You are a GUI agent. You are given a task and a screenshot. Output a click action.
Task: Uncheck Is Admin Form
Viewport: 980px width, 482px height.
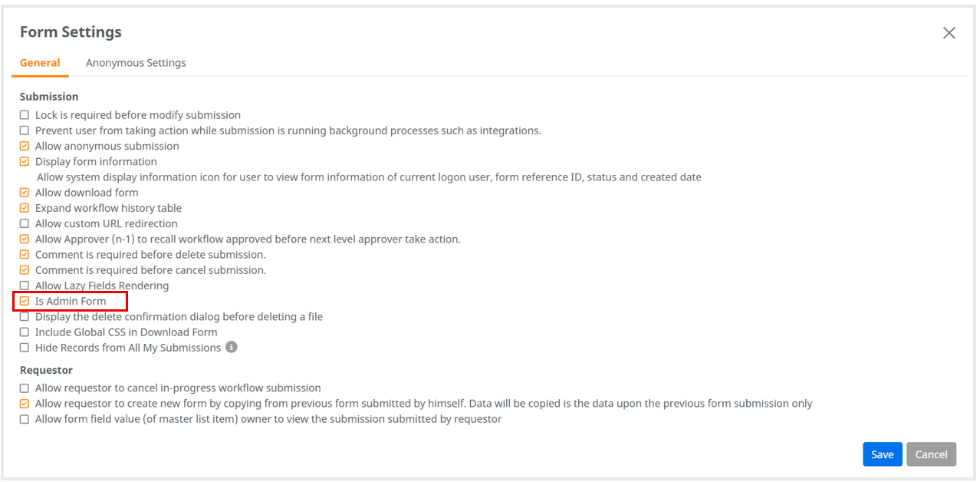click(x=24, y=301)
